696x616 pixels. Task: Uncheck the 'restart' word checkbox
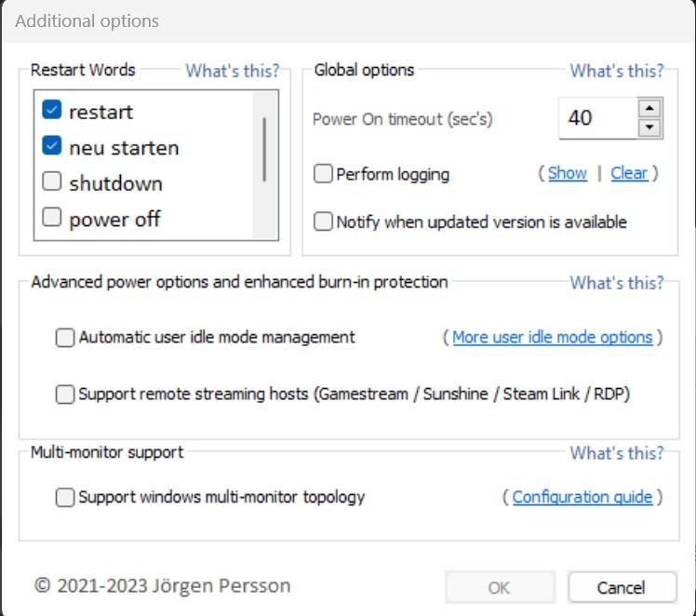coord(52,110)
